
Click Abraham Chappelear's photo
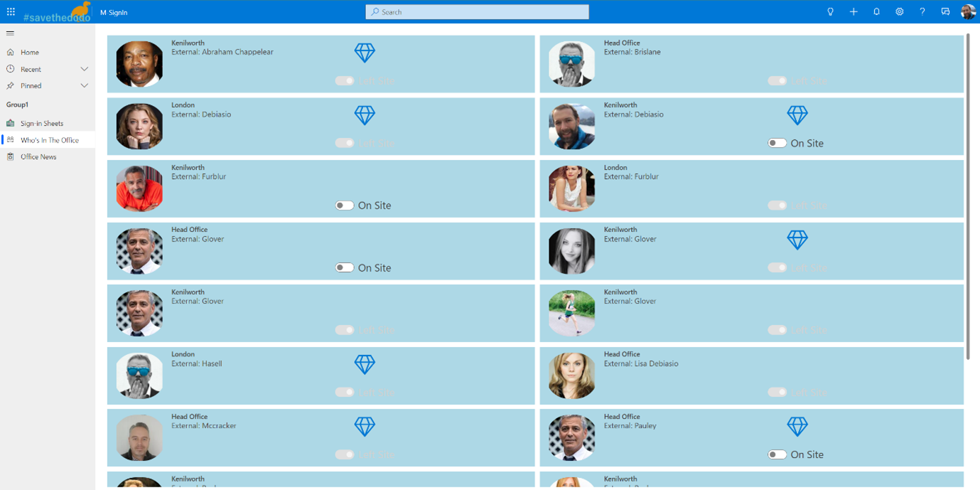pyautogui.click(x=139, y=64)
